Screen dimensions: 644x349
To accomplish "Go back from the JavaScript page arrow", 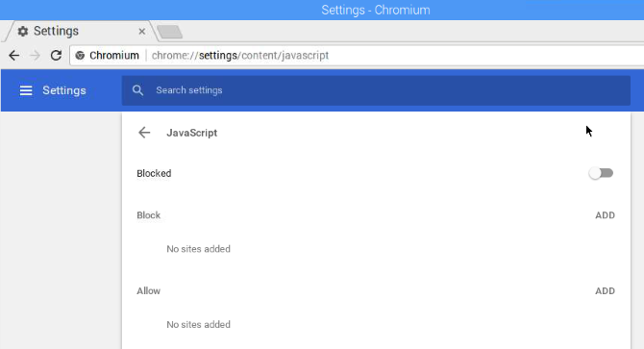I will pos(144,133).
